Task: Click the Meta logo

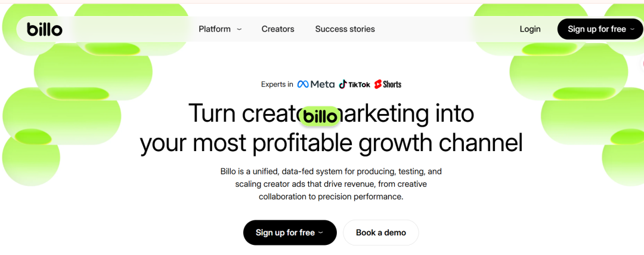Action: 316,84
